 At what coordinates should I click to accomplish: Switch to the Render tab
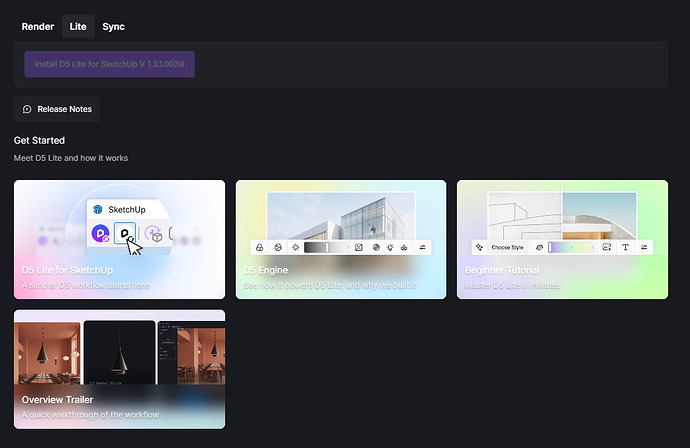click(x=38, y=27)
